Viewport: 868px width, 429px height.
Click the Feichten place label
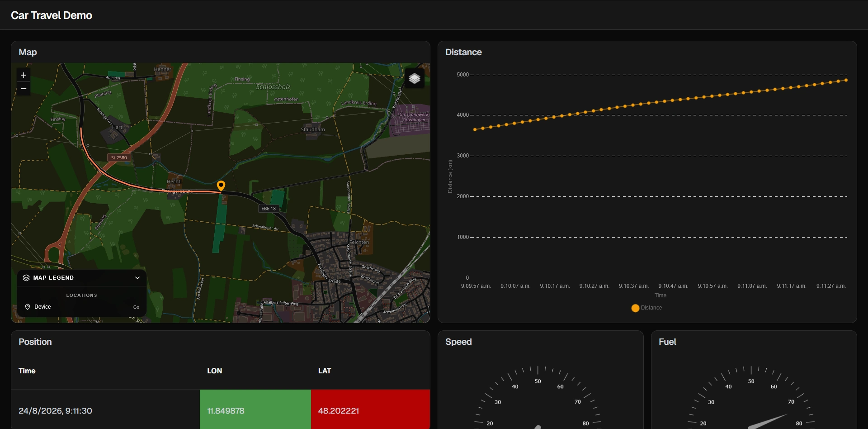pos(359,242)
